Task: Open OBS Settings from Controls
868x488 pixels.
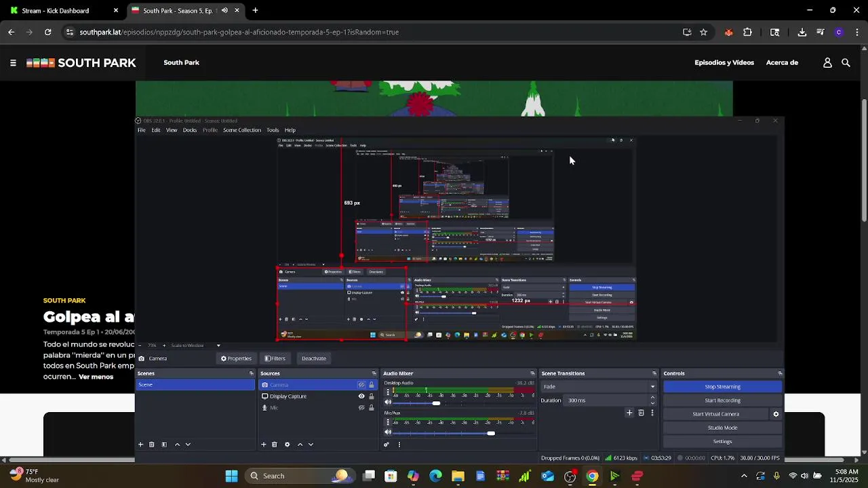Action: pos(722,442)
